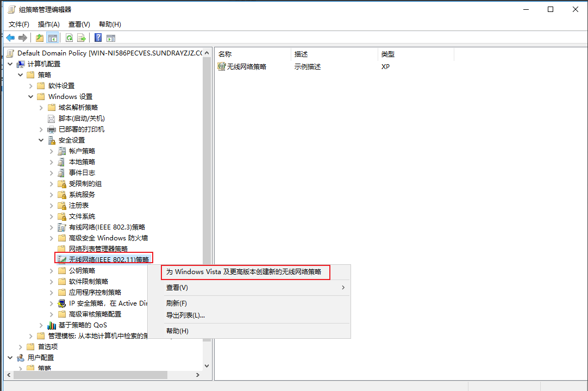Open help via the blue question mark icon
This screenshot has width=588, height=391.
click(98, 38)
